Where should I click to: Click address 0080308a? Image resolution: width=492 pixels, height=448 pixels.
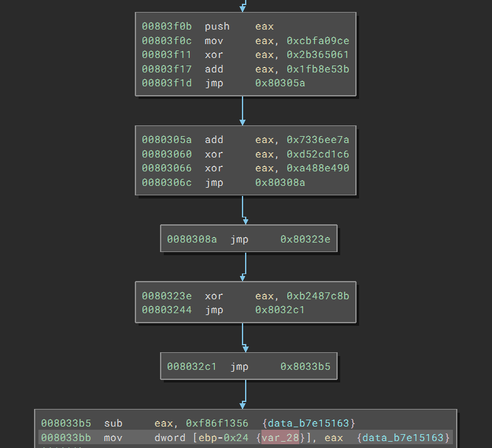(192, 239)
